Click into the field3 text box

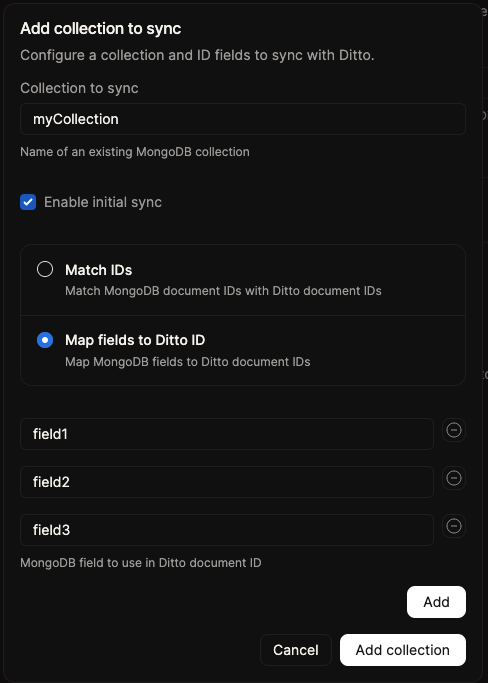[227, 530]
